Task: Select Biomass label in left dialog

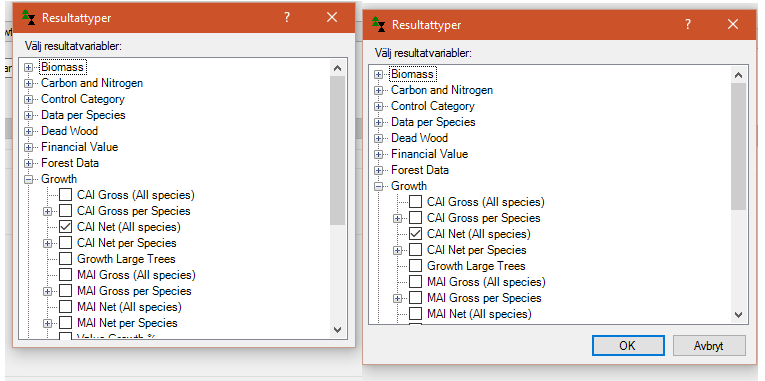Action: tap(62, 67)
